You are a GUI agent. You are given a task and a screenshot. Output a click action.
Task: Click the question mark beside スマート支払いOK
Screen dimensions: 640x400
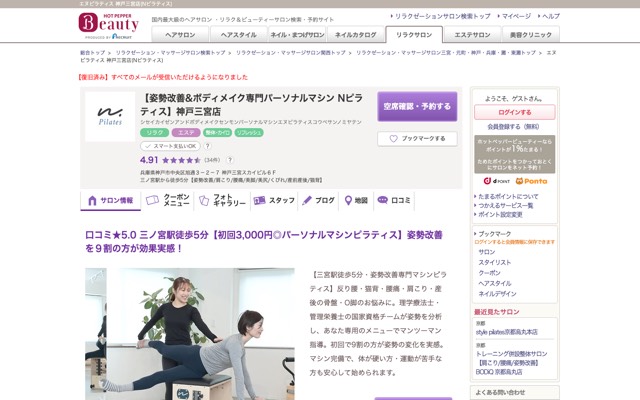click(207, 146)
